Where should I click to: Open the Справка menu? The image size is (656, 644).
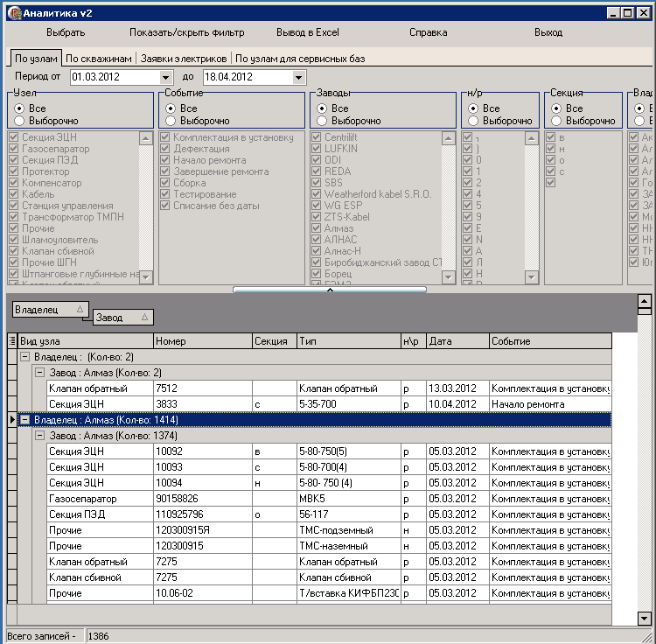[428, 32]
